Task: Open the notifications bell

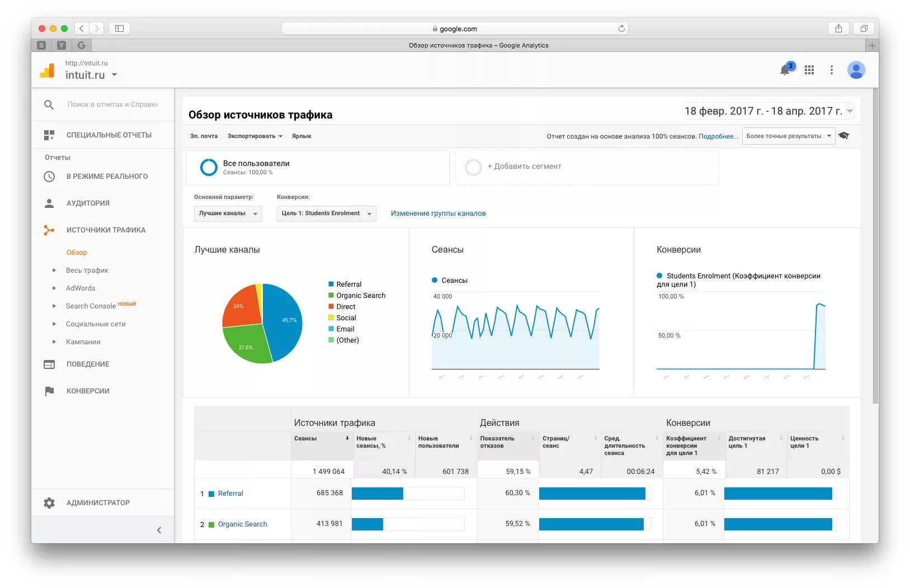Action: tap(785, 70)
